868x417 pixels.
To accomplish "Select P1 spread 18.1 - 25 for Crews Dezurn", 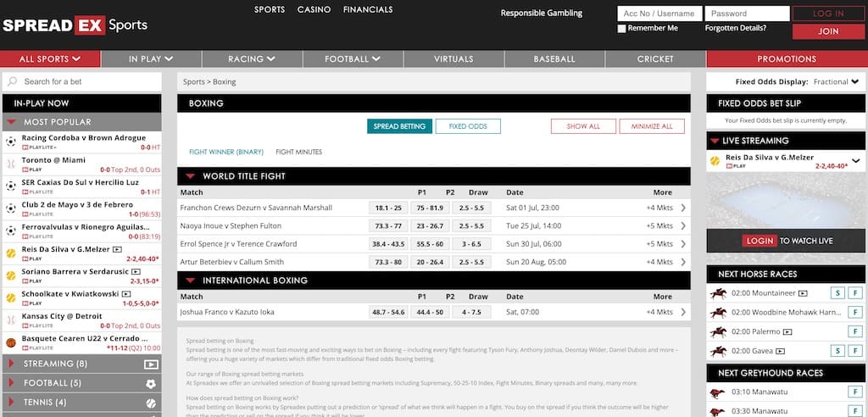I will [x=388, y=208].
